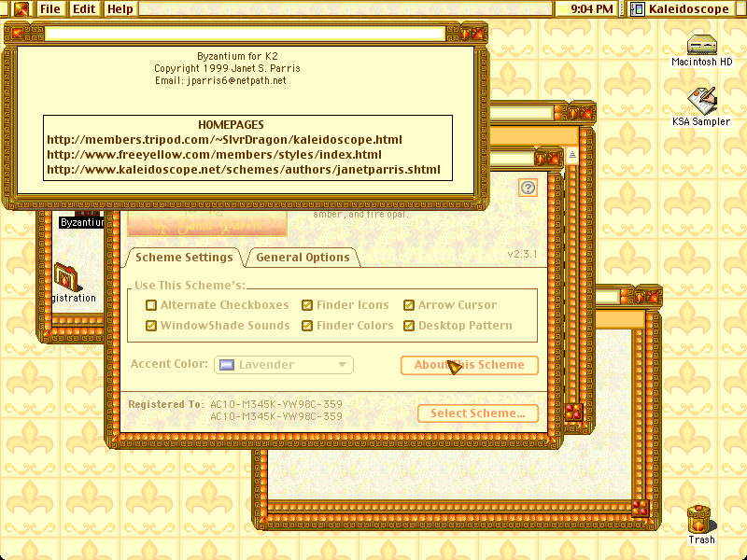This screenshot has width=747, height=560.
Task: Switch to the General Options tab
Action: tap(303, 258)
